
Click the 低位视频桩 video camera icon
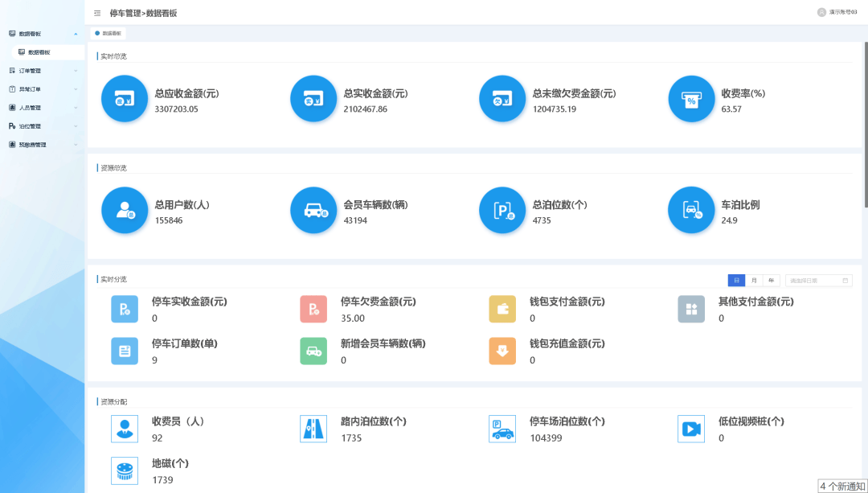coord(691,429)
